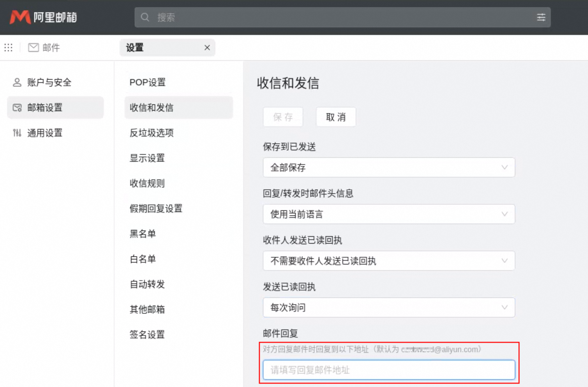
Task: Select 通用设置 in left sidebar
Action: (x=44, y=133)
